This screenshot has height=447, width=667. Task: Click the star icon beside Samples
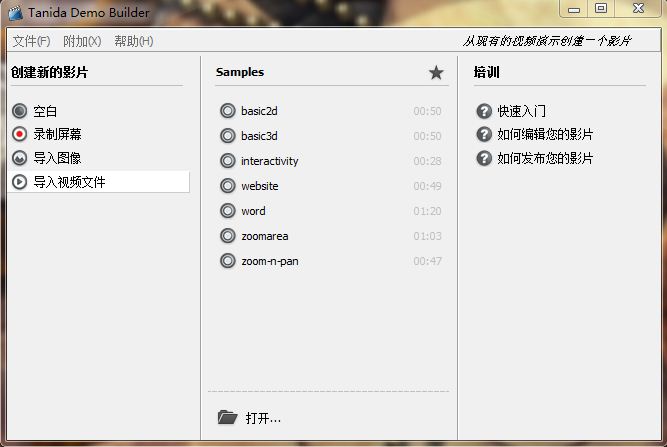[436, 72]
